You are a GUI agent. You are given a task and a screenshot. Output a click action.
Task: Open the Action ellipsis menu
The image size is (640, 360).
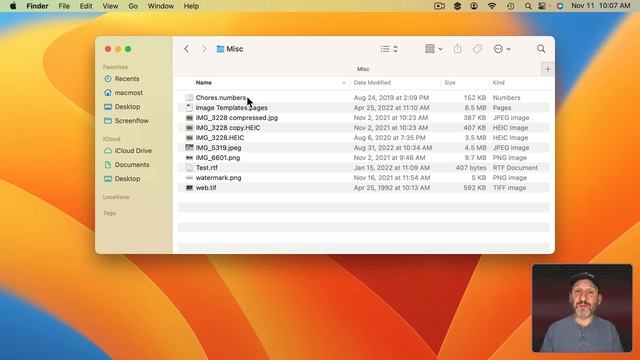(502, 49)
